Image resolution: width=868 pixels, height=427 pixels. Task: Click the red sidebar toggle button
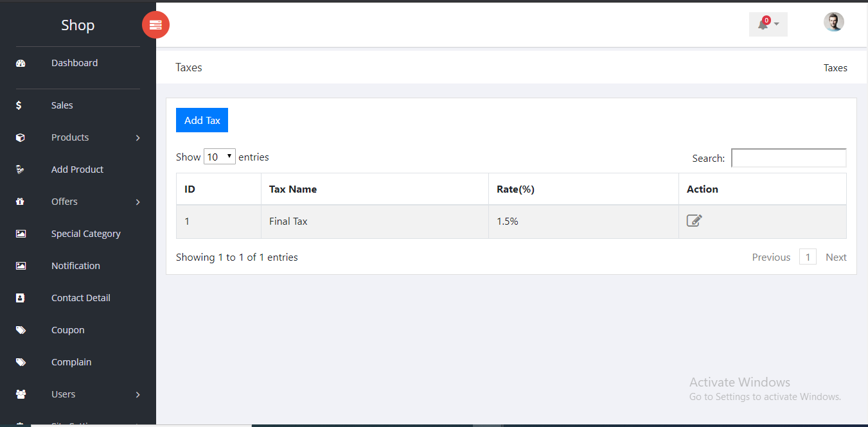pyautogui.click(x=155, y=25)
